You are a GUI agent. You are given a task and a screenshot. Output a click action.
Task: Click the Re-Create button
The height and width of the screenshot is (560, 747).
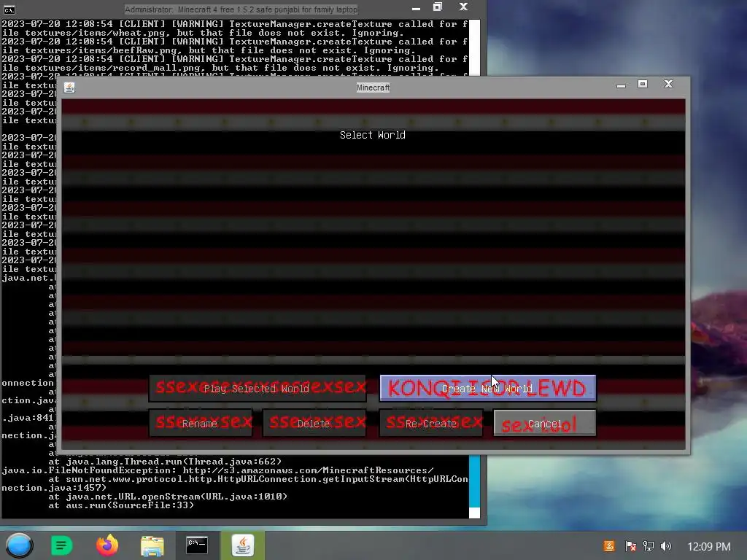click(431, 423)
